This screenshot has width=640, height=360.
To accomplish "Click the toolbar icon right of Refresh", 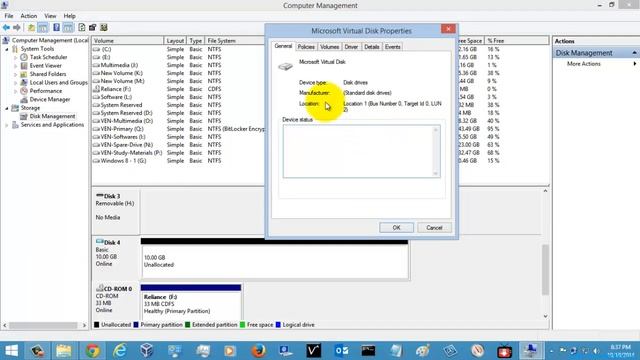I will pos(93,27).
